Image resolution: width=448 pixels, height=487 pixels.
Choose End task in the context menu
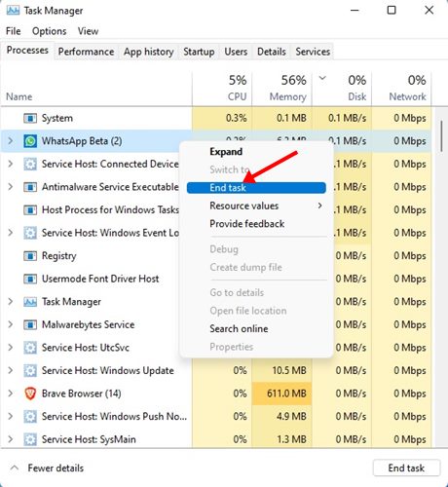point(256,188)
